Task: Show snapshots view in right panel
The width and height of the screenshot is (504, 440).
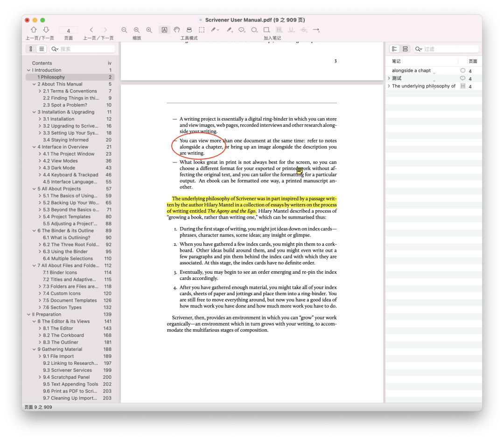Action: pos(405,49)
